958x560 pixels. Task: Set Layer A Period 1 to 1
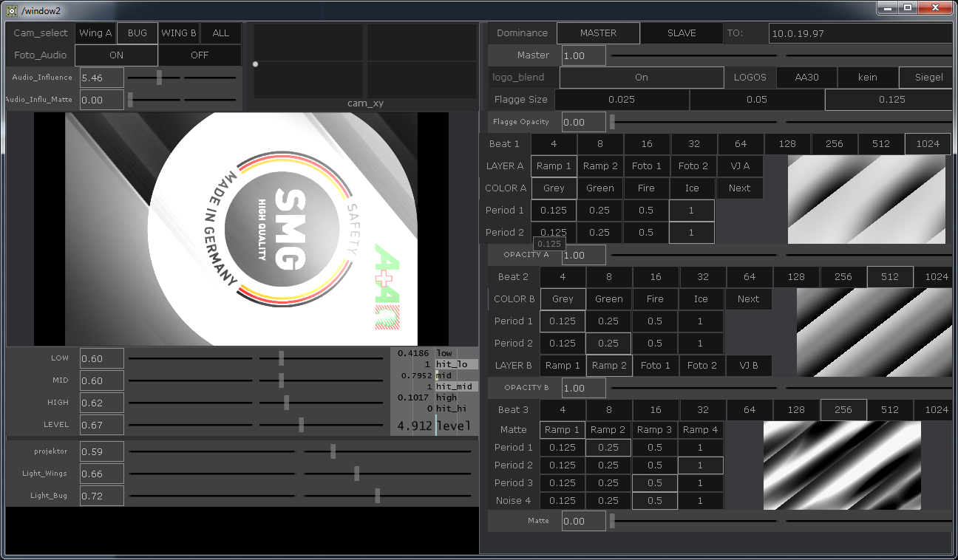tap(692, 211)
